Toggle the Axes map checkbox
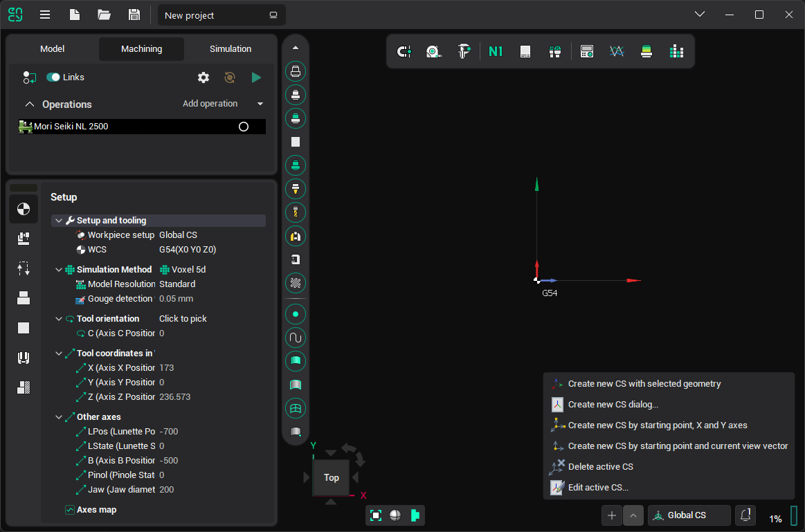Image resolution: width=805 pixels, height=532 pixels. tap(70, 510)
